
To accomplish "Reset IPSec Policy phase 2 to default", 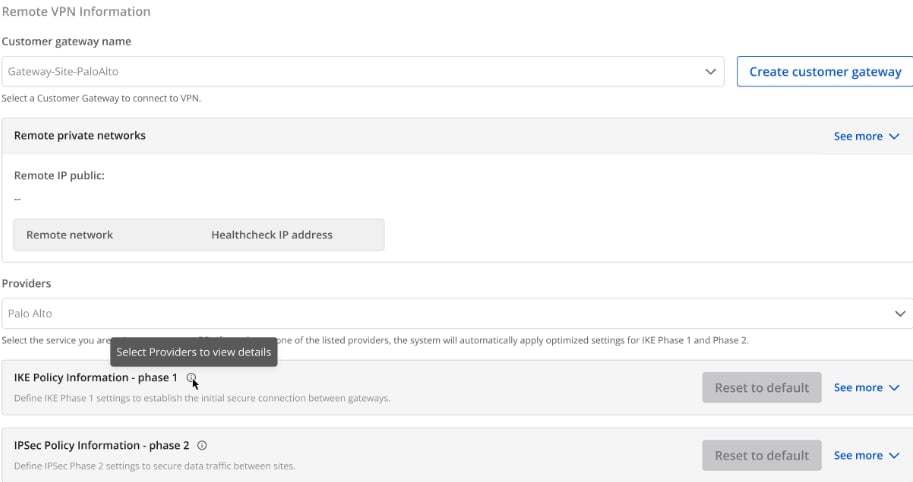I will pyautogui.click(x=761, y=456).
